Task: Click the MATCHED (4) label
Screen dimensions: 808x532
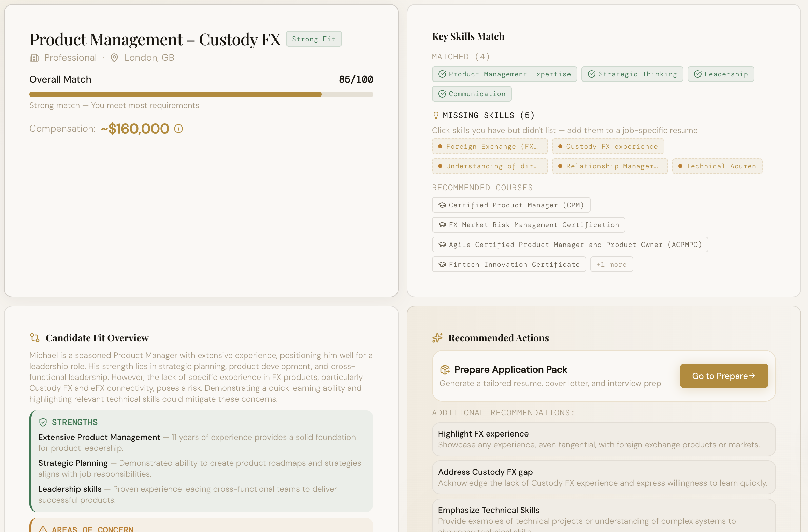Action: tap(461, 57)
